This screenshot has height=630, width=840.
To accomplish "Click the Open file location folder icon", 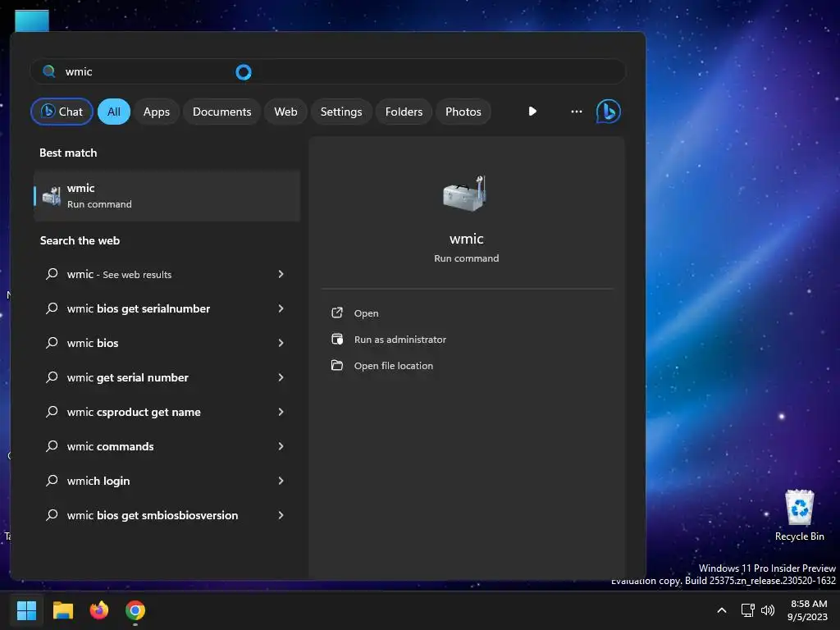I will [x=337, y=365].
